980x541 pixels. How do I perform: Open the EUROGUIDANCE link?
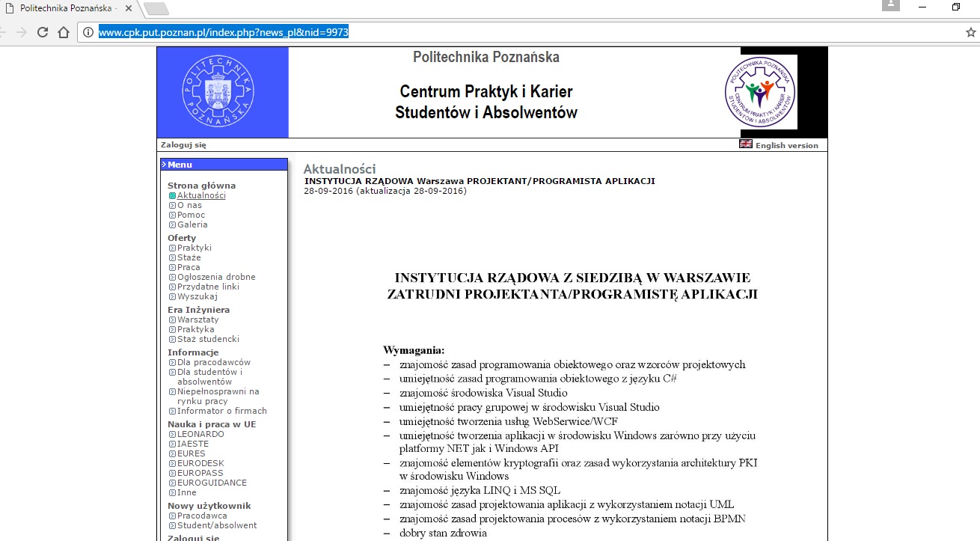point(212,483)
